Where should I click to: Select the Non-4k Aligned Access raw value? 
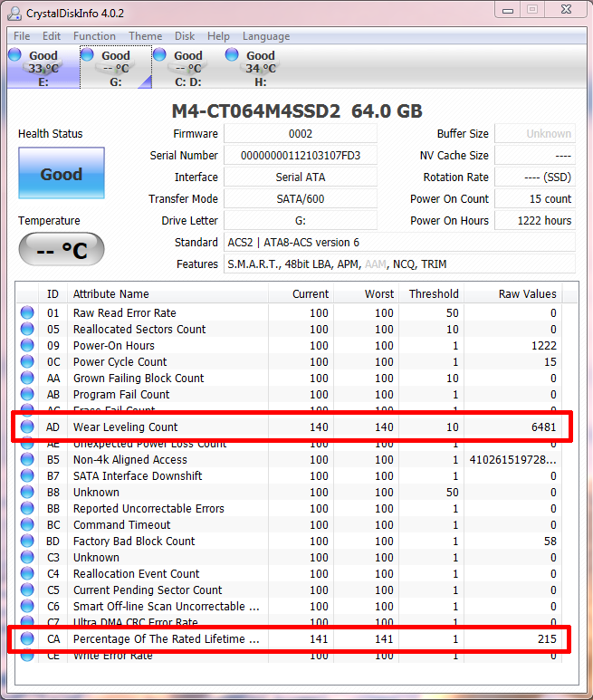pos(512,460)
